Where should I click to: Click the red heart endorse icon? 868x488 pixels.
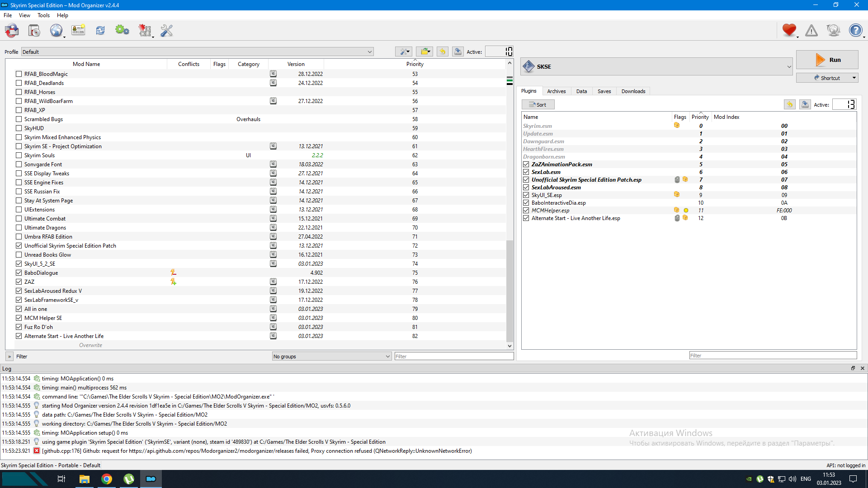click(x=789, y=31)
